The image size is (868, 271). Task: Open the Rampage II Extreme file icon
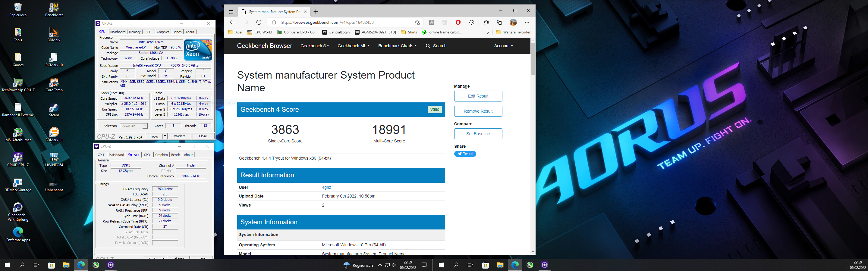click(x=18, y=110)
